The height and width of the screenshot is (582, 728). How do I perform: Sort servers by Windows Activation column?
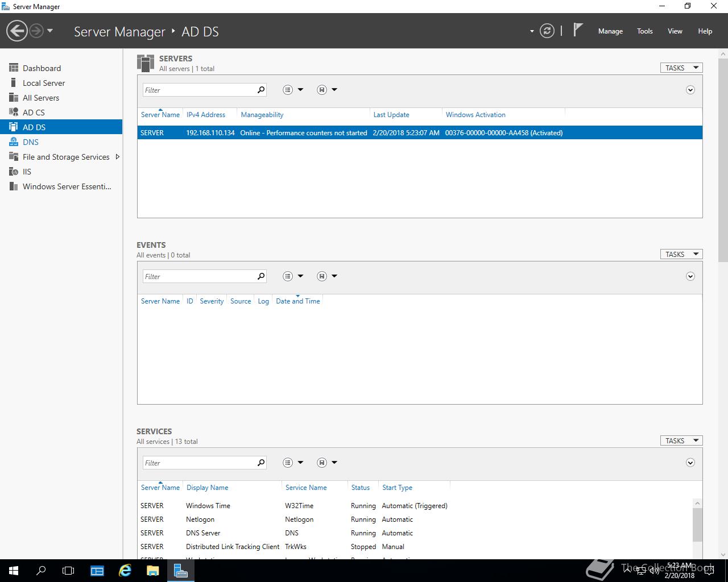475,115
